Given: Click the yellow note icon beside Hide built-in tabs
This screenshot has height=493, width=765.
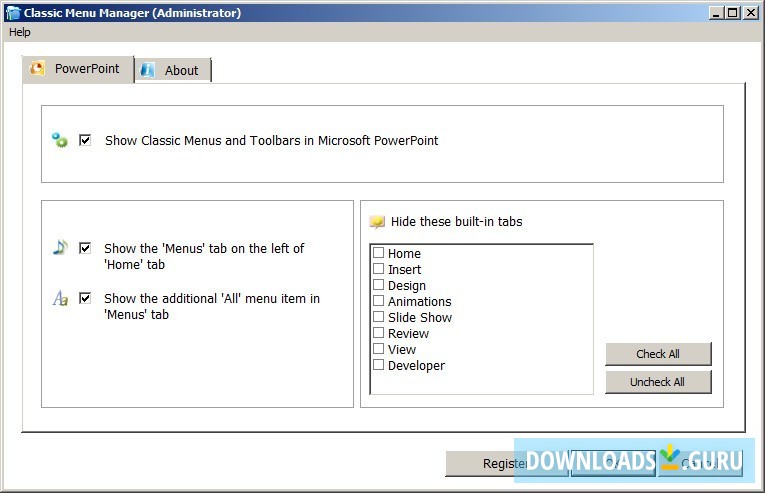Looking at the screenshot, I should tap(377, 222).
